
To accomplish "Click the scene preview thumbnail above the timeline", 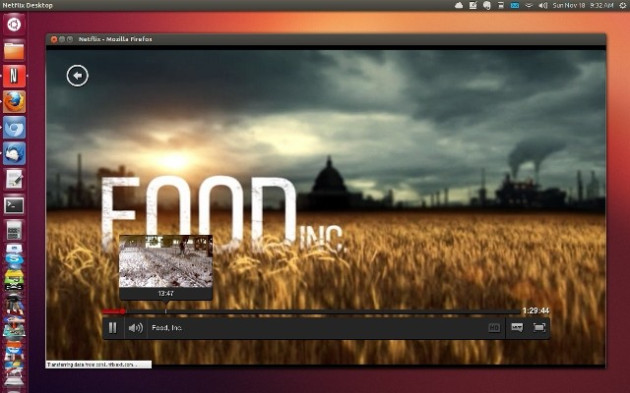I will click(x=166, y=262).
